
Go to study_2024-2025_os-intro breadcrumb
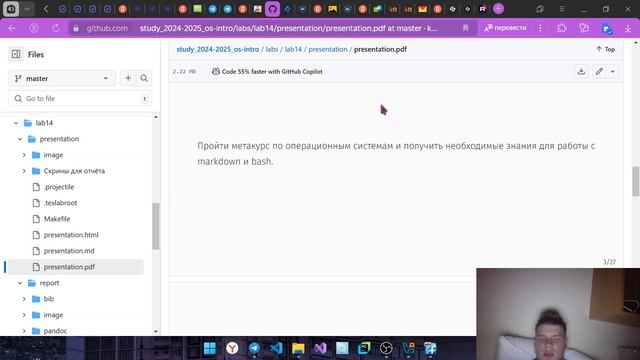pos(218,49)
